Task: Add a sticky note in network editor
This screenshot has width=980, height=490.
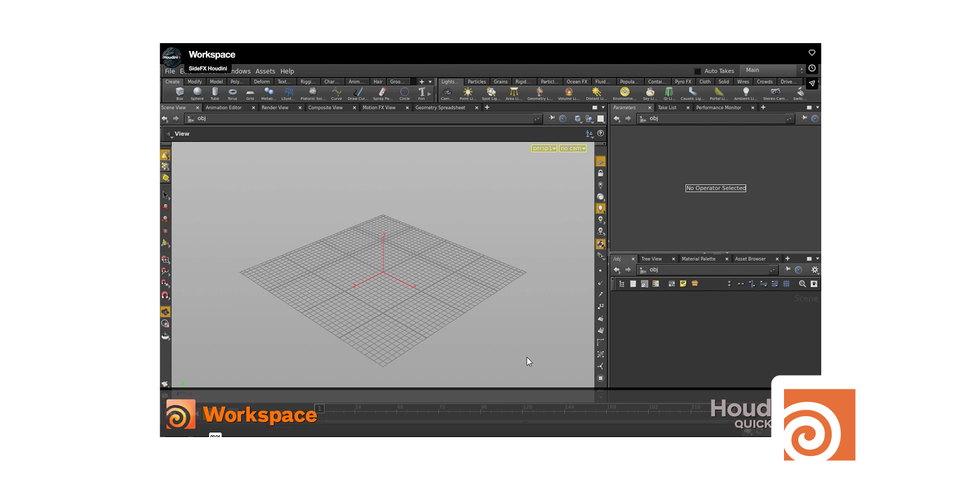Action: (x=683, y=284)
